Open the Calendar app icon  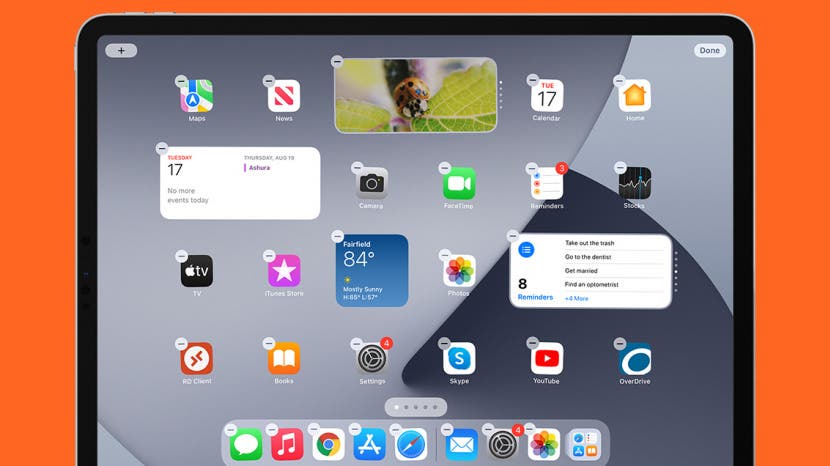coord(547,96)
